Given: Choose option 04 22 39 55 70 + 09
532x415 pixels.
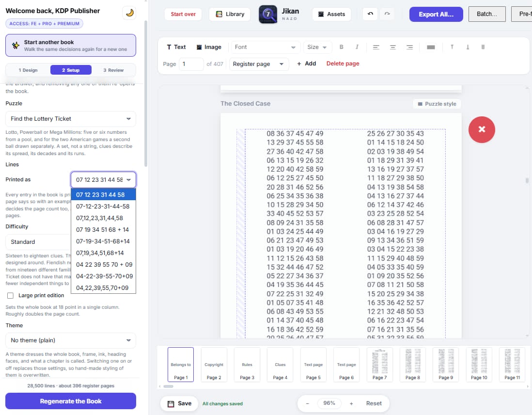Looking at the screenshot, I should click(x=104, y=265).
